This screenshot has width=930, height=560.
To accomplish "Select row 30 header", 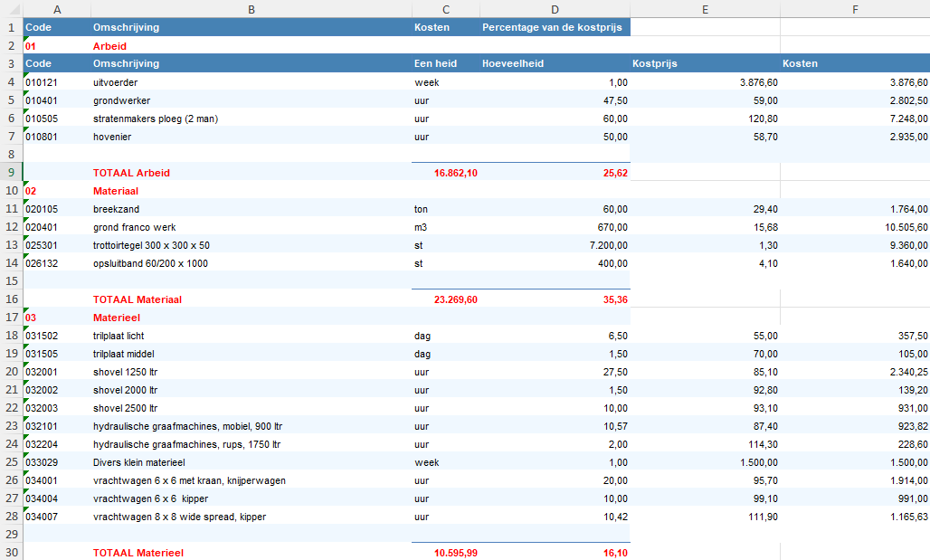I will (11, 552).
